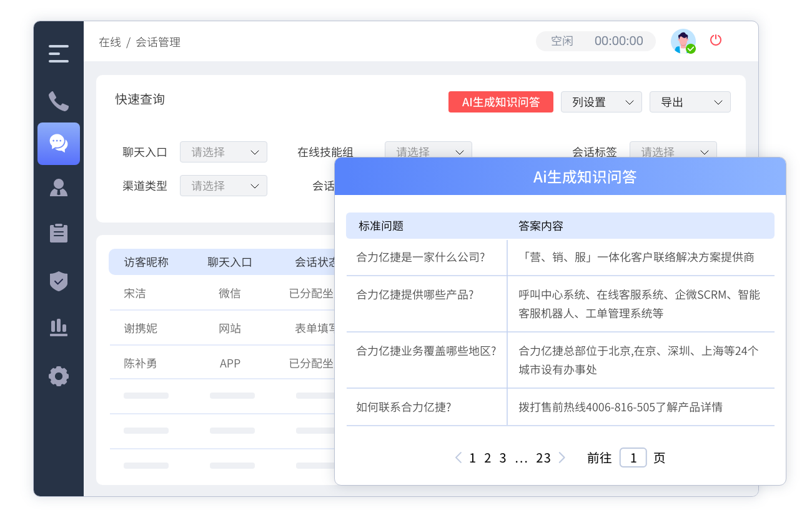Open the settings gear sidebar icon

pos(59,376)
